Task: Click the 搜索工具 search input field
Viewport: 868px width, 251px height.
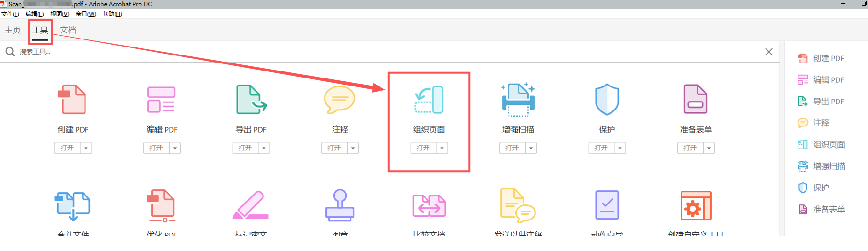Action: (390, 52)
